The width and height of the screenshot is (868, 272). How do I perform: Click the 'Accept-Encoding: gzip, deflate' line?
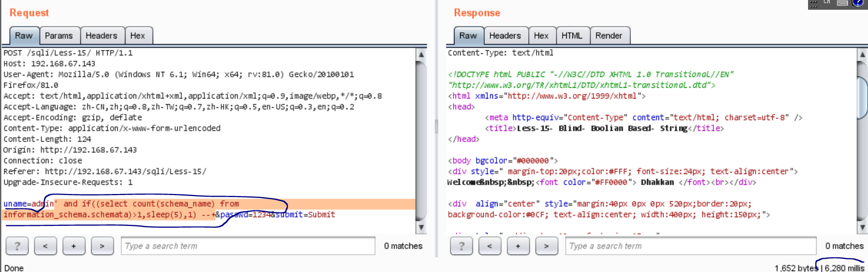coord(73,118)
